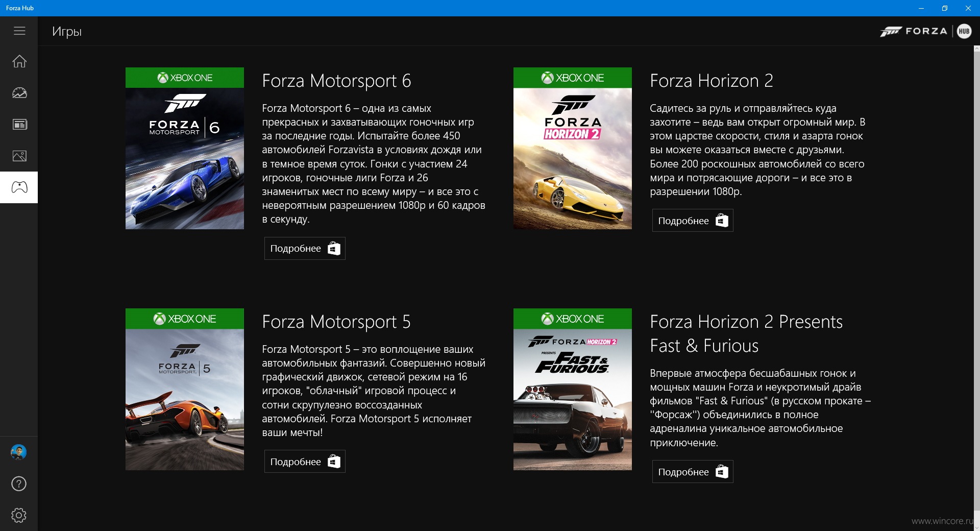This screenshot has width=980, height=531.
Task: Restore down the Forza Hub window
Action: (x=945, y=8)
